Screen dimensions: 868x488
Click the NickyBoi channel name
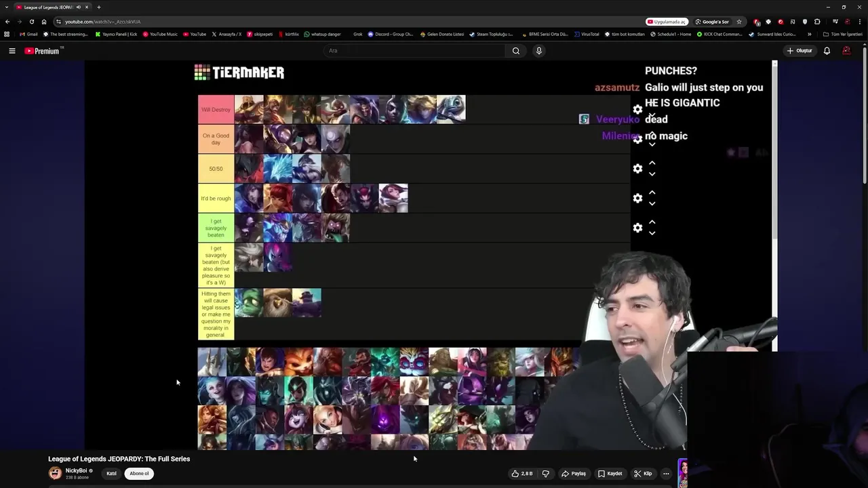76,470
